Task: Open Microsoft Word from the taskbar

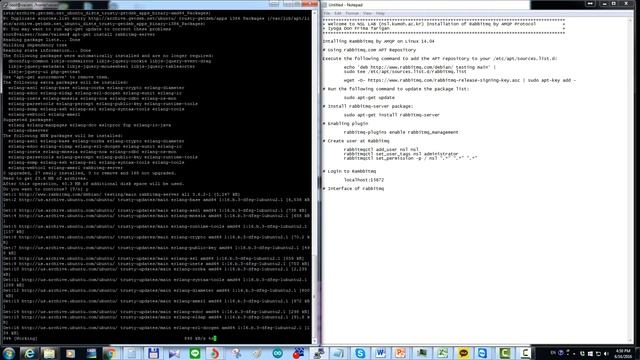Action: (380, 353)
